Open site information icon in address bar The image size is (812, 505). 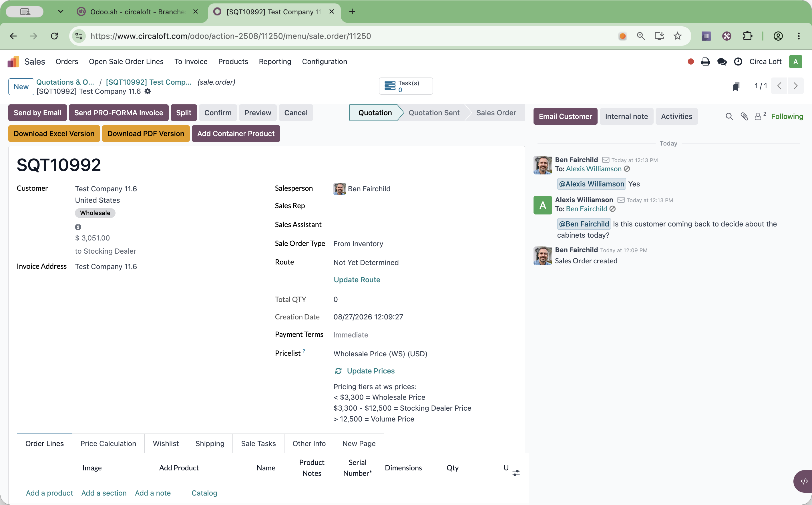click(x=79, y=36)
